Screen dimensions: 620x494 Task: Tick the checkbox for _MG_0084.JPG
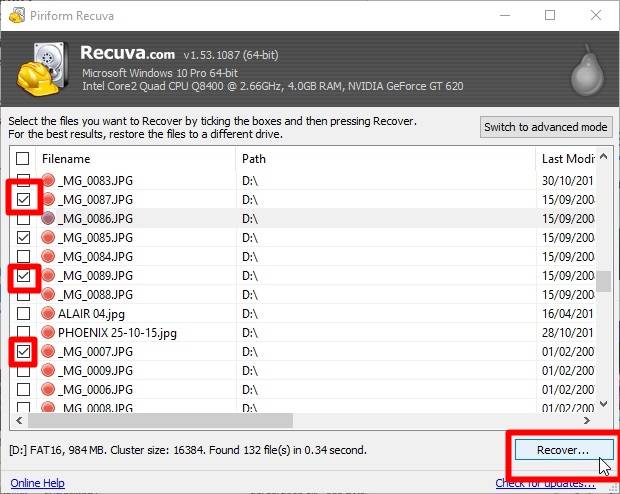(x=23, y=256)
